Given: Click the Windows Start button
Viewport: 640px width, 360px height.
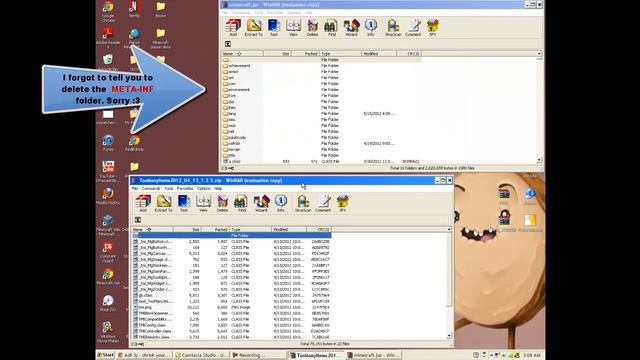Looking at the screenshot, I should coord(106,355).
